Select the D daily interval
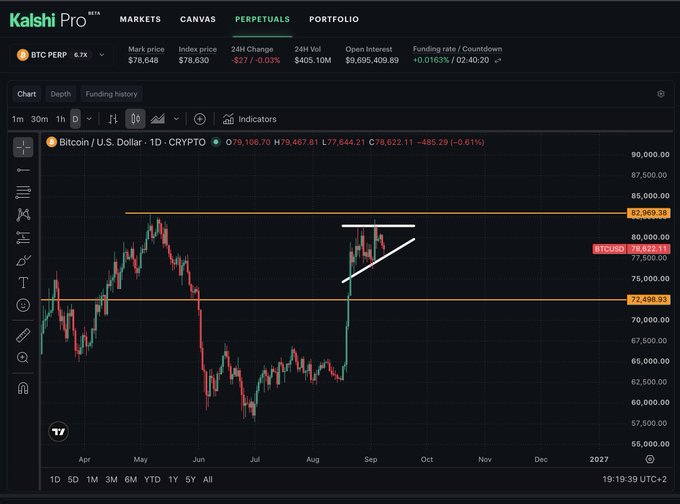The image size is (680, 504). [x=75, y=119]
